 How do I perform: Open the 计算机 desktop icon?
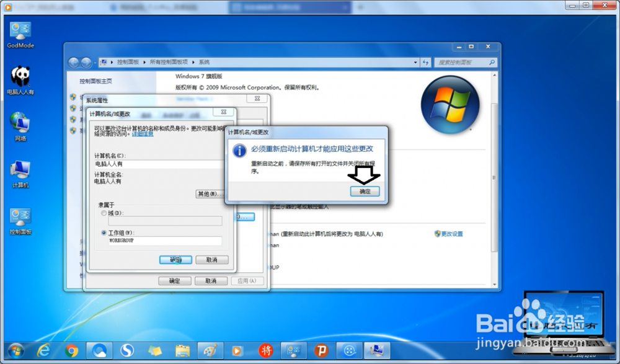20,174
